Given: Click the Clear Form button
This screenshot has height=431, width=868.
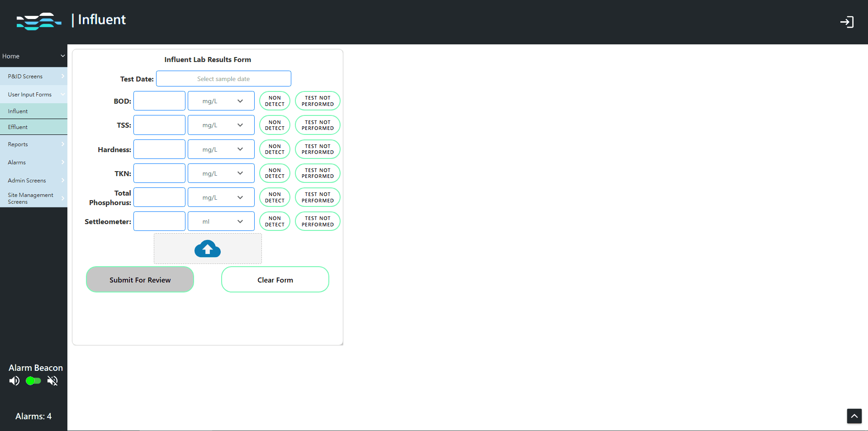Looking at the screenshot, I should (275, 279).
